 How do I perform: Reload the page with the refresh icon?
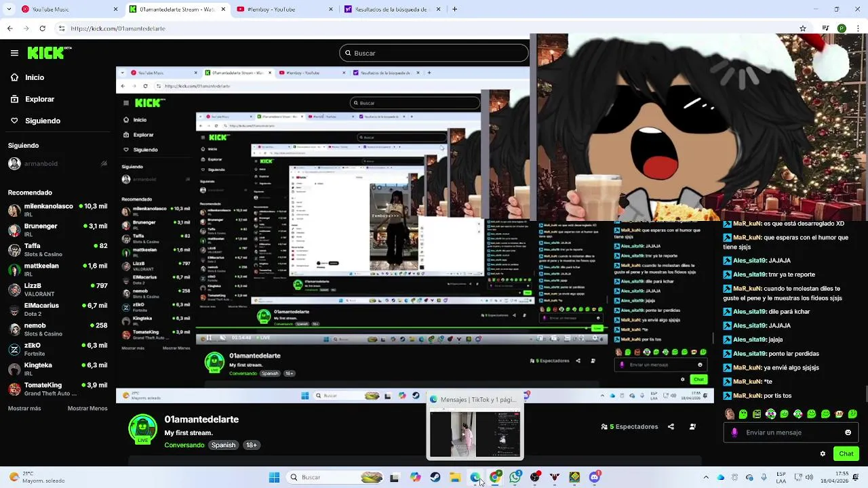(42, 28)
